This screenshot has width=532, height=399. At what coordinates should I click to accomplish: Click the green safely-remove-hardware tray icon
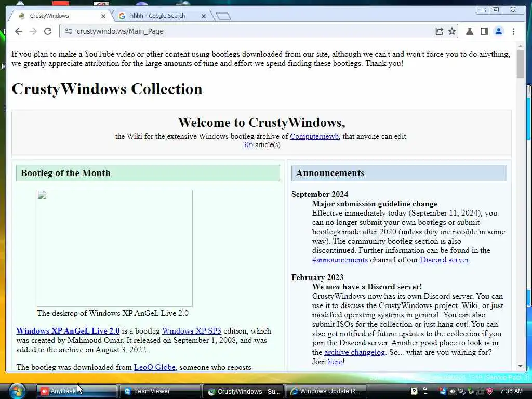click(471, 391)
